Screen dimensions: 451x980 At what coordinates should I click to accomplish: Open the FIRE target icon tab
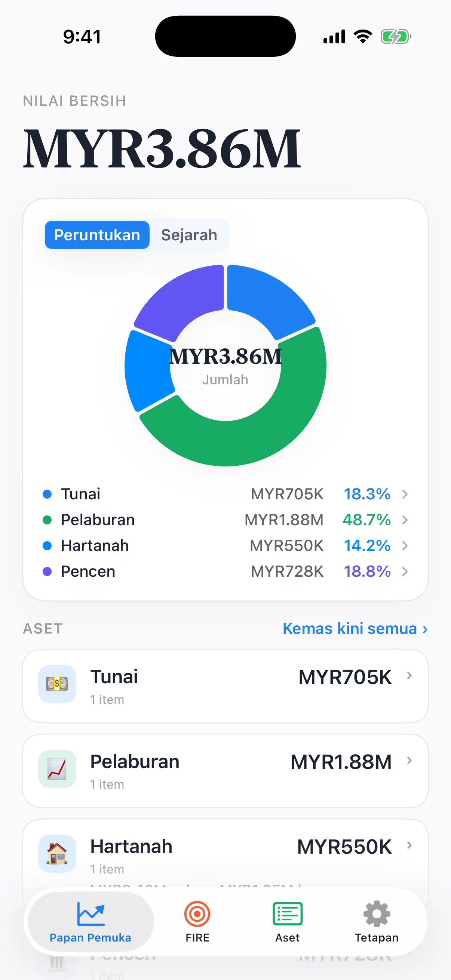point(197,913)
